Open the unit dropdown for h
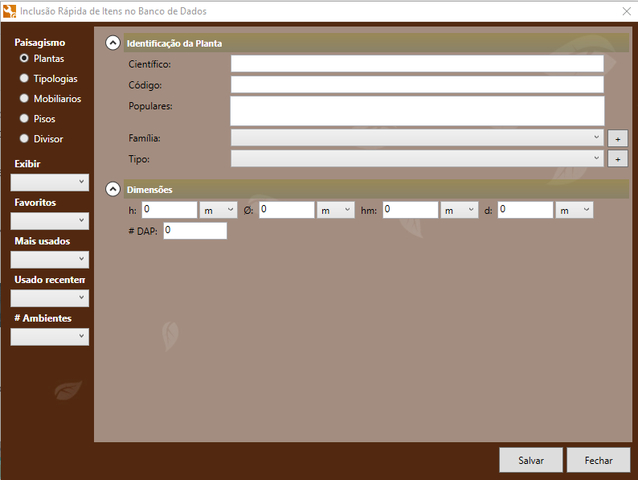 coord(218,210)
